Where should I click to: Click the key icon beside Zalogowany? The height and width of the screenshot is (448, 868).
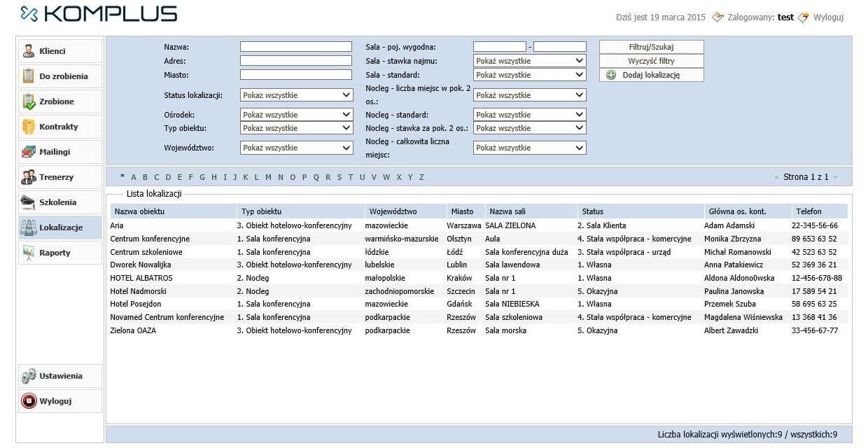[x=717, y=17]
